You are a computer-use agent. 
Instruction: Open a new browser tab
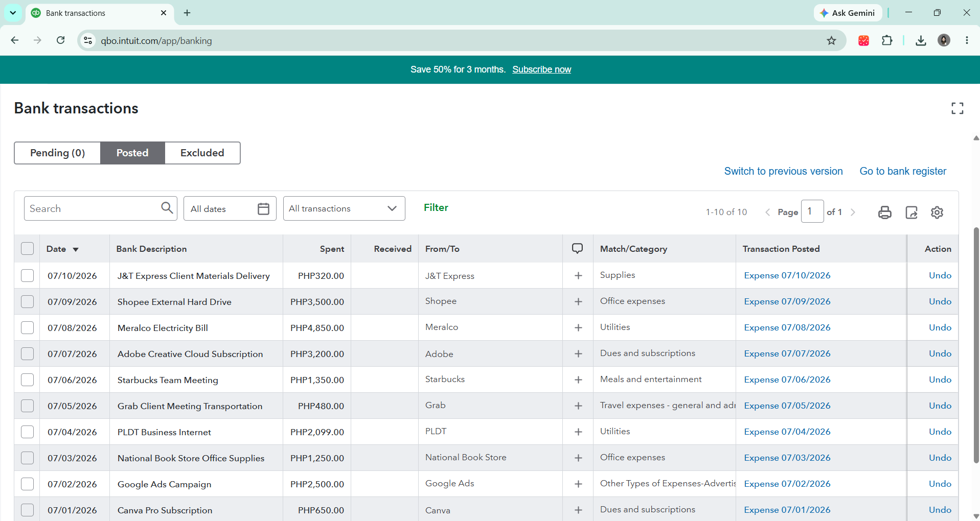[x=187, y=13]
